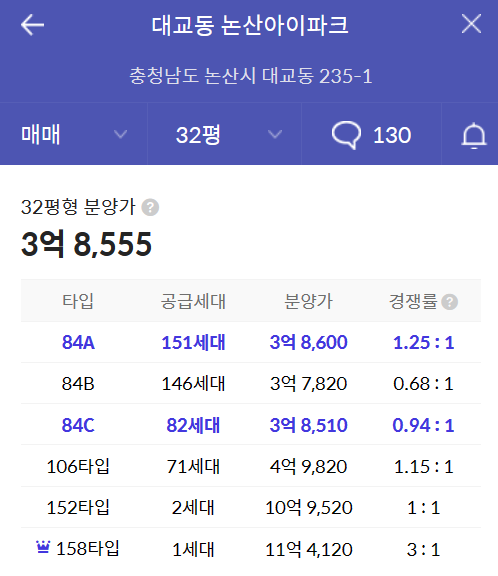Click the 151세대 supply cell

click(193, 342)
